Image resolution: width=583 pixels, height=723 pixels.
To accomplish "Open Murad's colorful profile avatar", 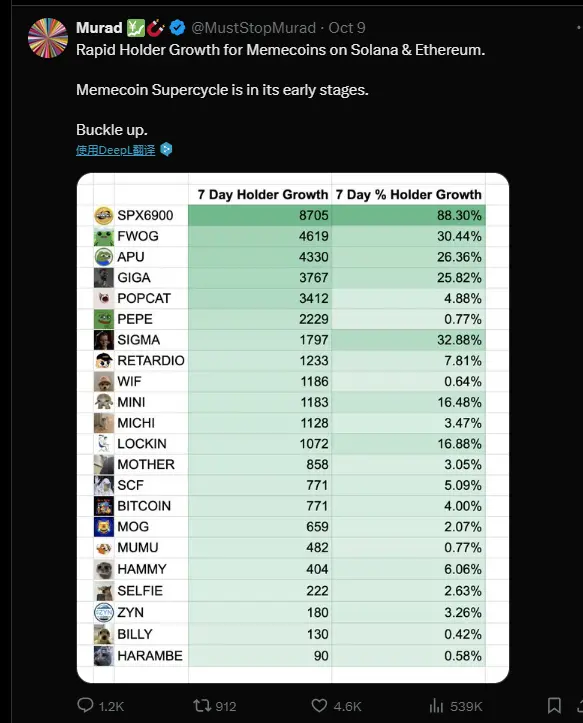I will point(48,38).
